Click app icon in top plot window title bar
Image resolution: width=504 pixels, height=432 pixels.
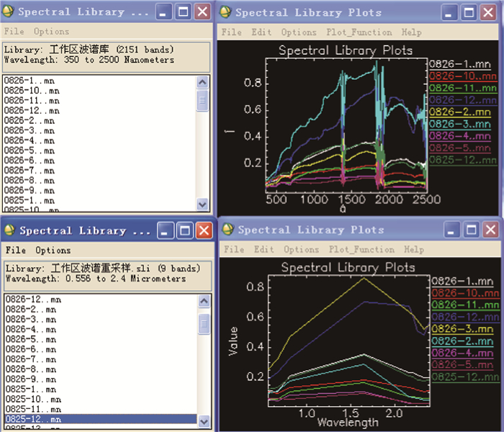(225, 12)
